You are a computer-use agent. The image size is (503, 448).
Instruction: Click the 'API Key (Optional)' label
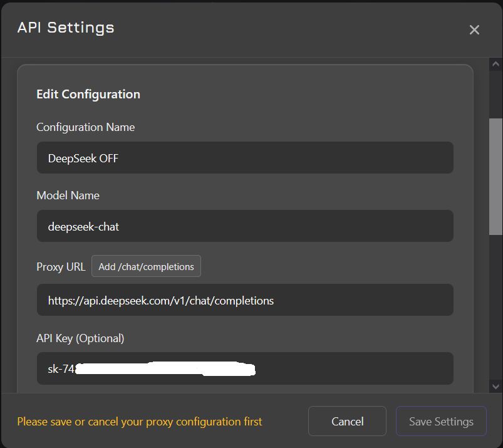80,338
